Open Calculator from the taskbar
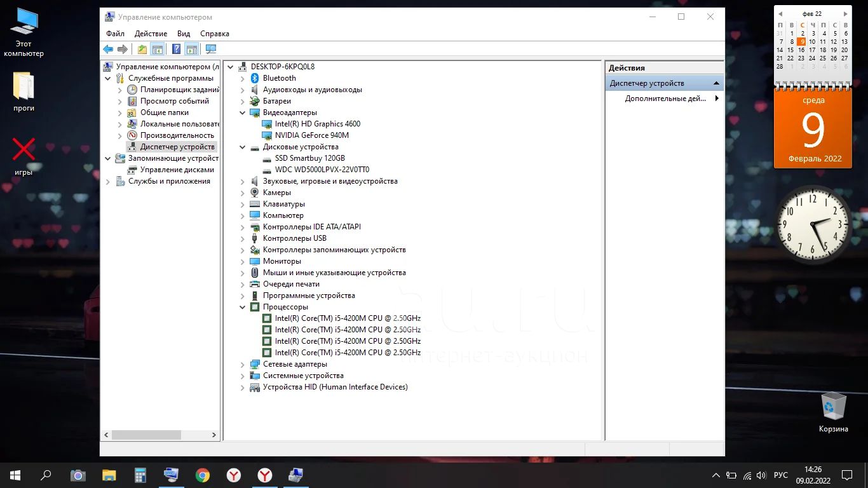The image size is (868, 488). tap(140, 475)
